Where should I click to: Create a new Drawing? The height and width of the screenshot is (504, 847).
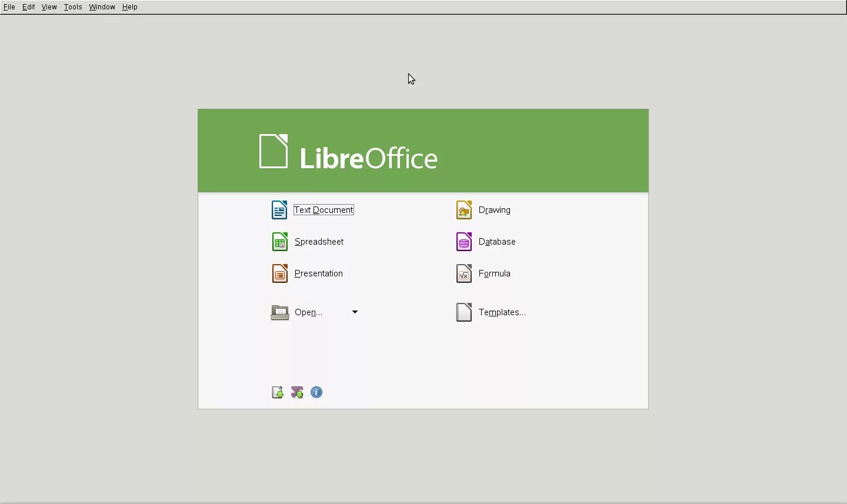(483, 210)
